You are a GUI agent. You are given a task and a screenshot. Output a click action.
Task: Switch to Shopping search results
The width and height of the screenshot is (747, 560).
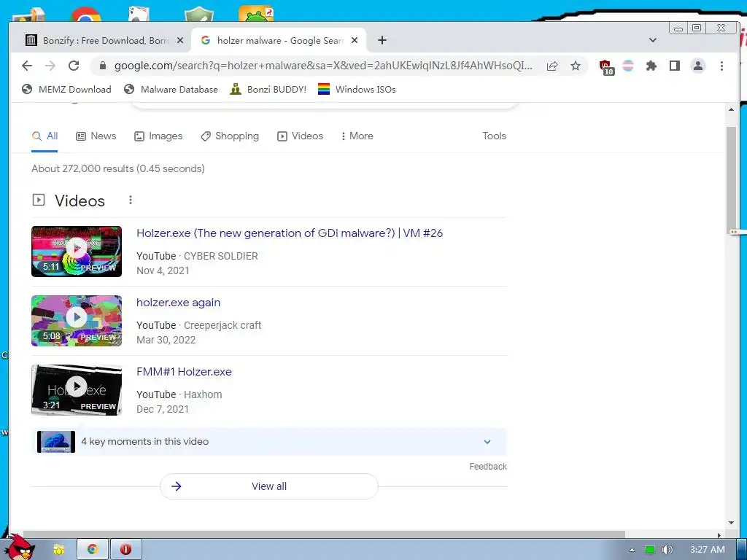(230, 136)
